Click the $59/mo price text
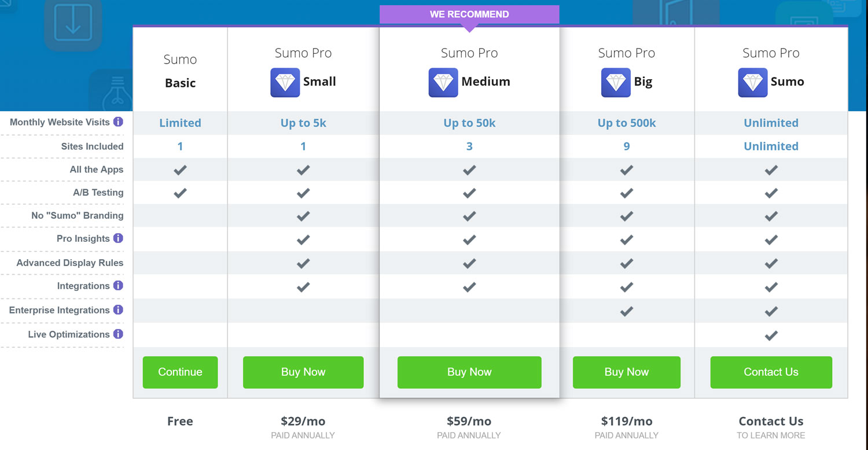The image size is (868, 450). point(469,421)
